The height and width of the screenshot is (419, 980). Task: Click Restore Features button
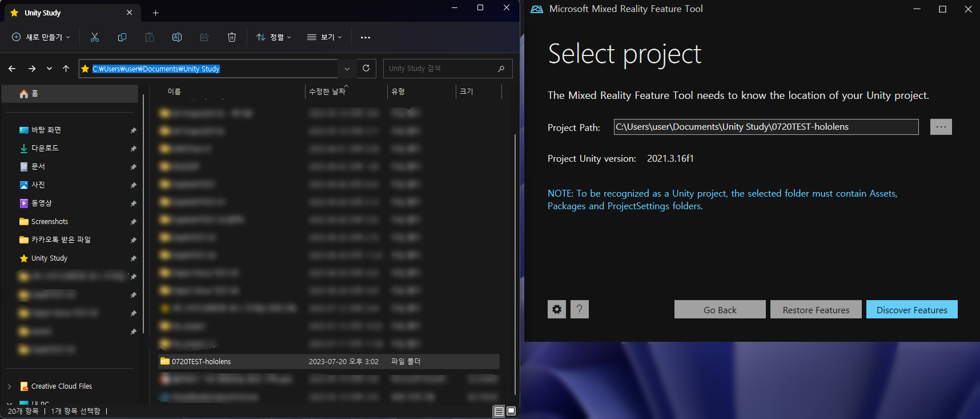816,310
